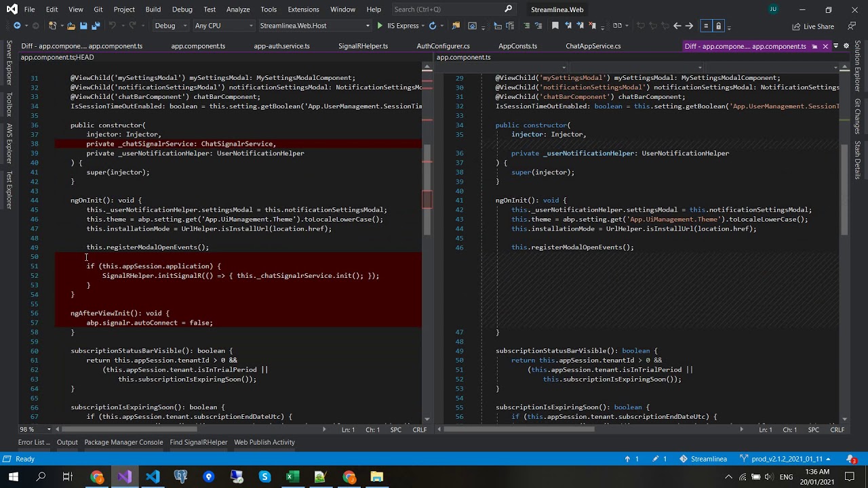
Task: Switch to the SignalRHelper.ts tab
Action: click(363, 46)
